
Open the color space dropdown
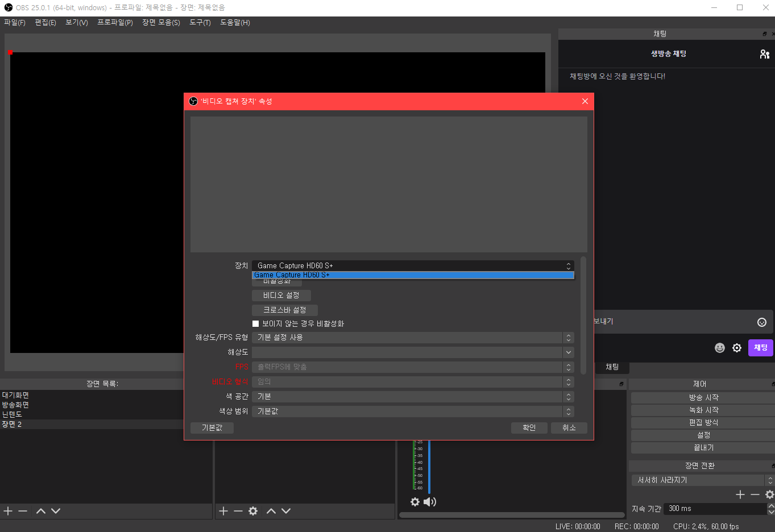[x=413, y=397]
